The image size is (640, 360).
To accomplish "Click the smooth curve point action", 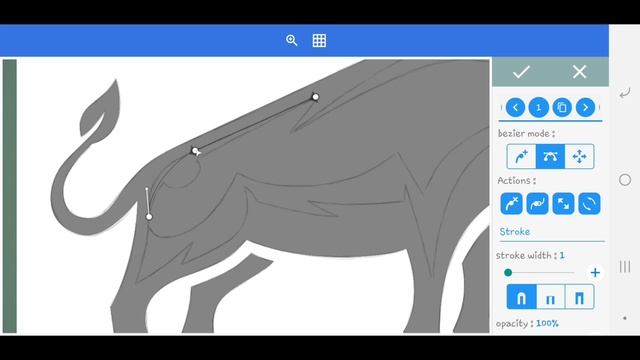I will (x=537, y=204).
